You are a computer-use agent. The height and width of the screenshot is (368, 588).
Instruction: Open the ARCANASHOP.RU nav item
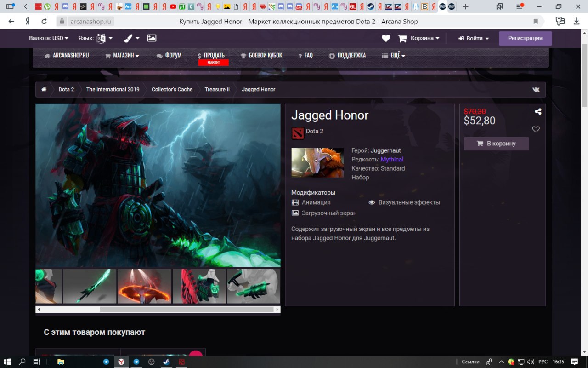click(x=67, y=55)
